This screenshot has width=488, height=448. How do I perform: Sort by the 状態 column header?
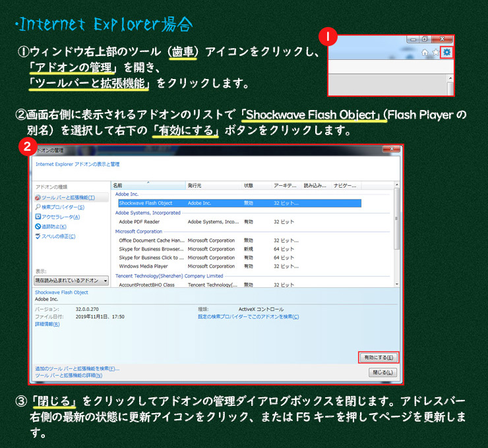point(257,185)
